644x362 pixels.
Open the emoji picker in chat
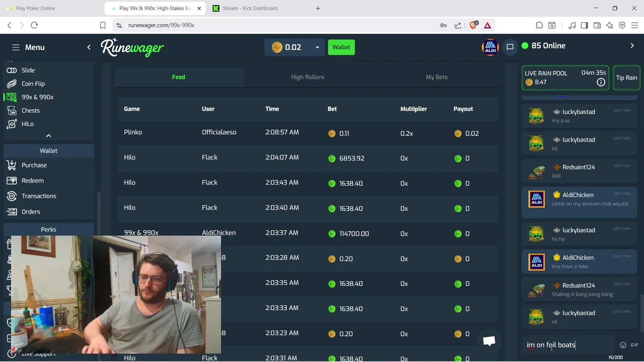coord(623,345)
